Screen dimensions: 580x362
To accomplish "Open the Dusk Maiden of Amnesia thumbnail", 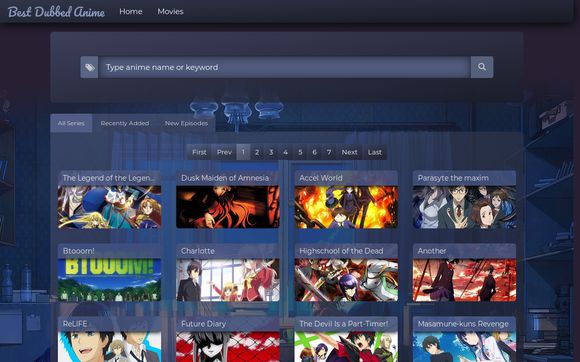I will pos(227,207).
